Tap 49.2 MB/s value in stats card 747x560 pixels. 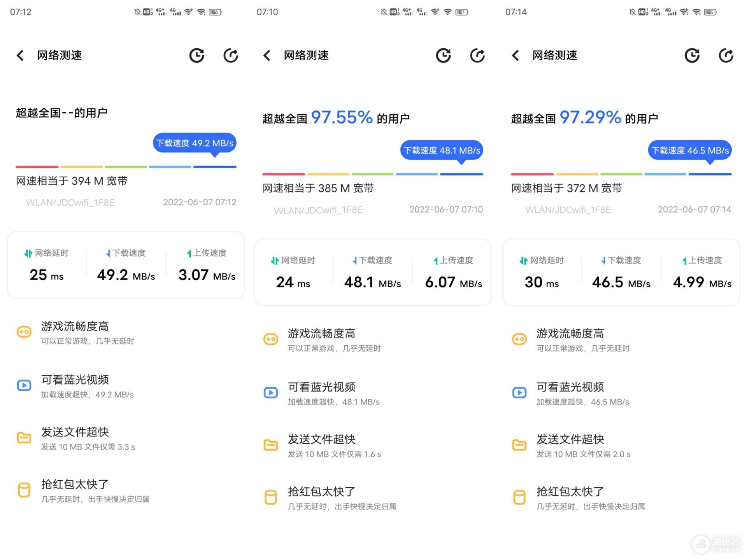click(126, 275)
